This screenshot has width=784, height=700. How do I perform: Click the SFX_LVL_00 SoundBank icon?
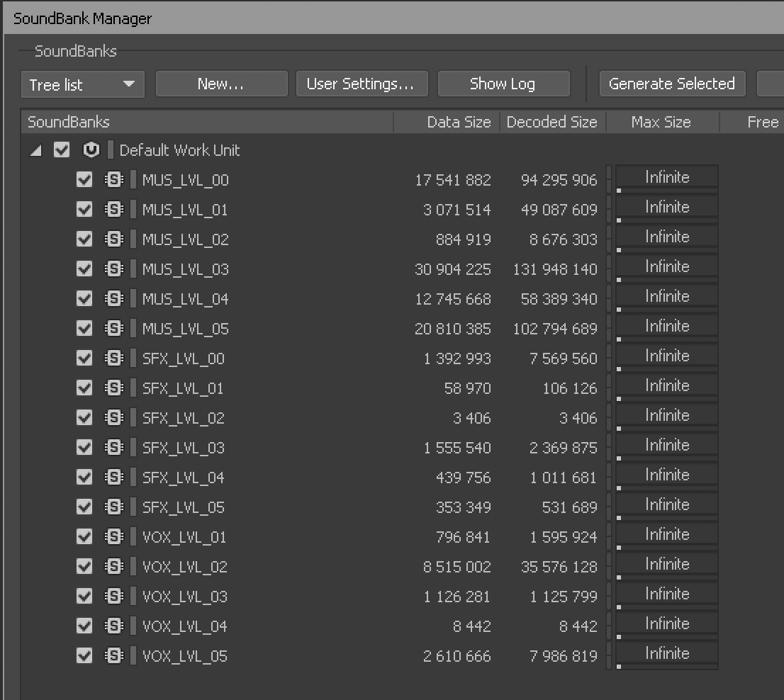pos(114,358)
